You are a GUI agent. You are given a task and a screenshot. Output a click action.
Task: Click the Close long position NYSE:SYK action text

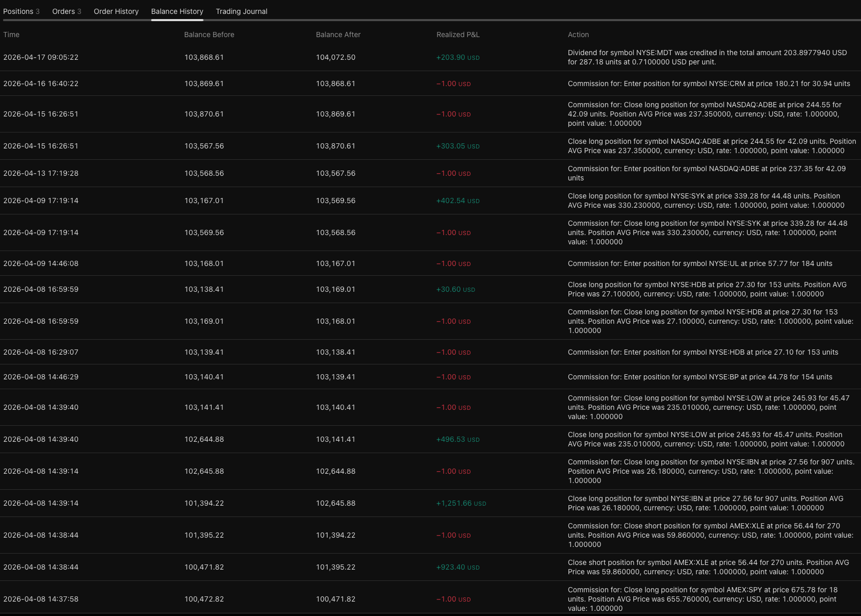706,201
